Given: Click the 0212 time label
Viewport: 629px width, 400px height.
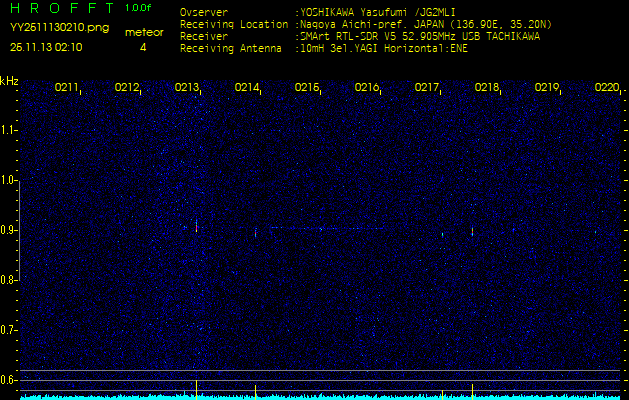Looking at the screenshot, I should 127,87.
